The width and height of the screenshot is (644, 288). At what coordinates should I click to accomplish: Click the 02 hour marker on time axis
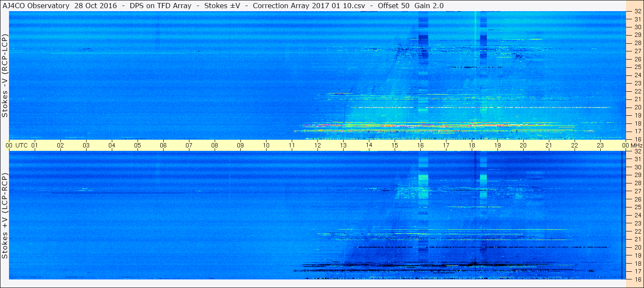(61, 146)
